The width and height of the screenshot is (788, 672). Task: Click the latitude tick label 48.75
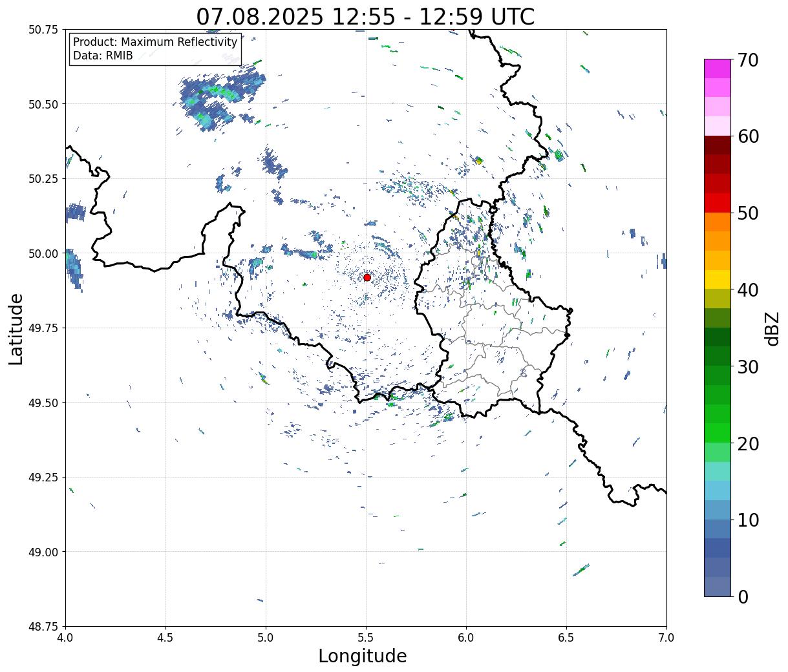[43, 627]
